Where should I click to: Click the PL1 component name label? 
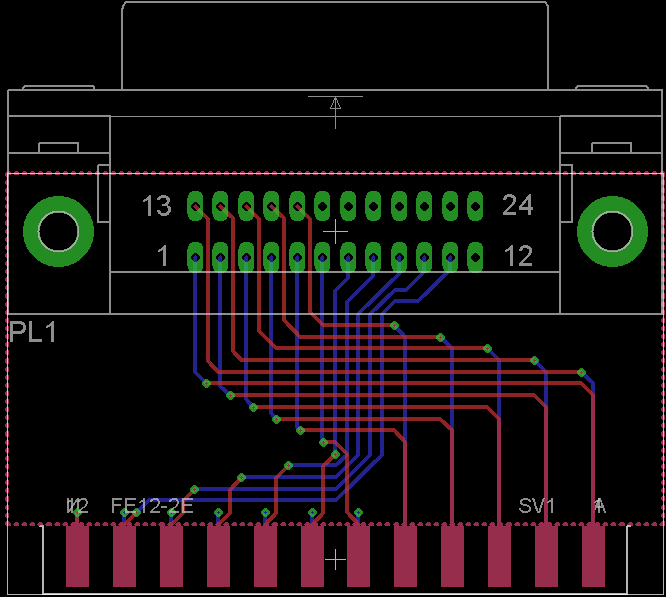[x=32, y=332]
